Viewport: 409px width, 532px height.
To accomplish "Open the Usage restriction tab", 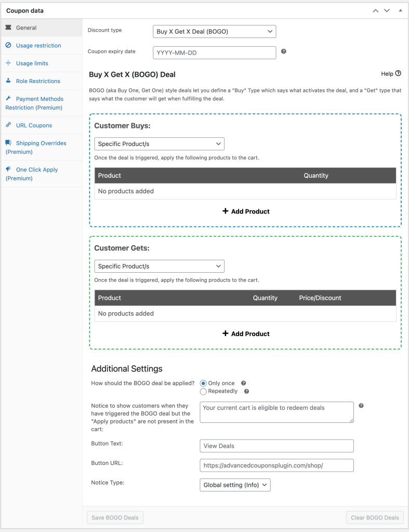I will [x=38, y=46].
